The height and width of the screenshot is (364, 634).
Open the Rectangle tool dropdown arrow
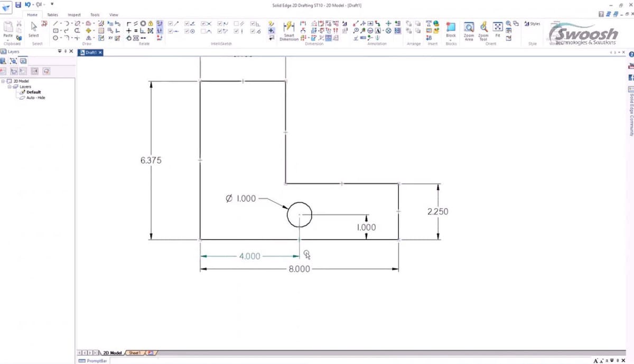(x=61, y=31)
